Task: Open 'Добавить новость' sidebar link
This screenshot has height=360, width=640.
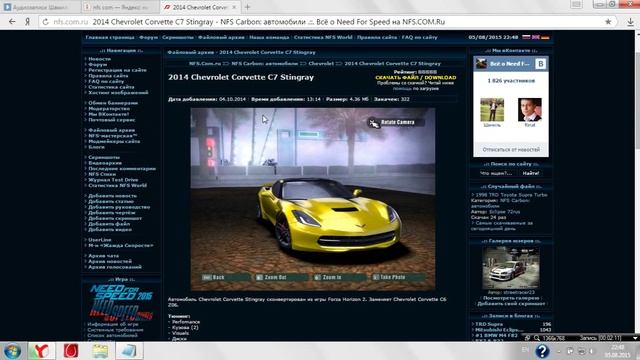Action: coord(113,196)
